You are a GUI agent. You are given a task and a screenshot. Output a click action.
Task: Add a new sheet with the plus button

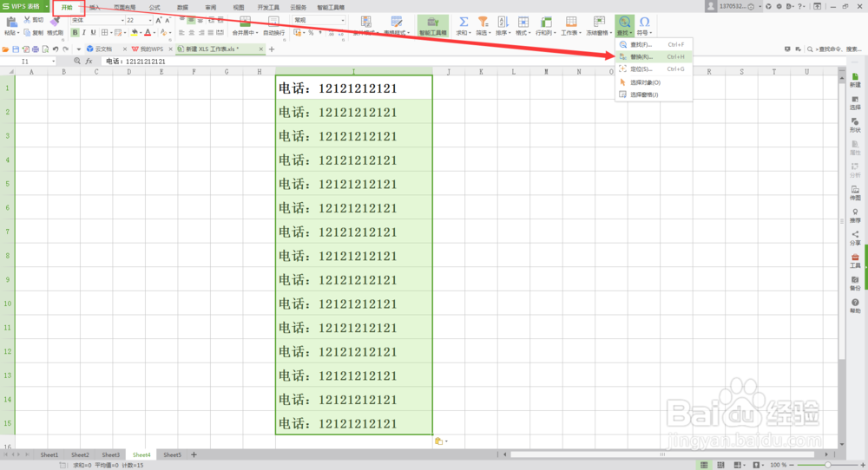tap(194, 455)
